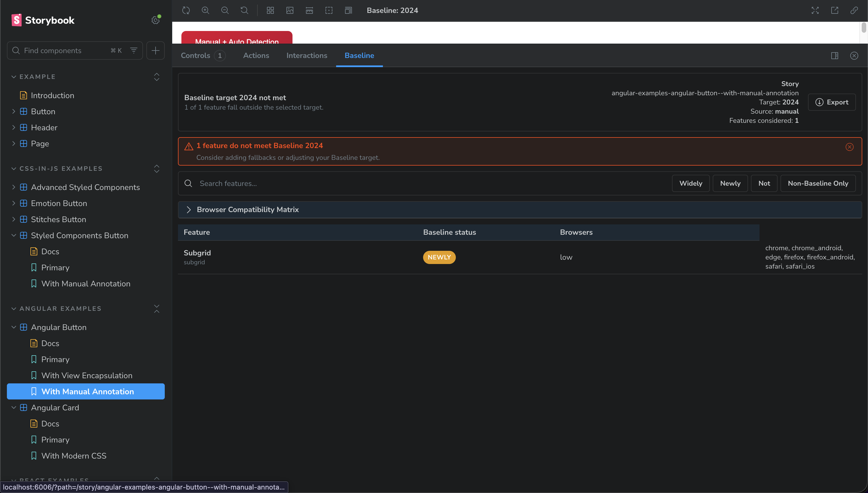Image resolution: width=868 pixels, height=493 pixels.
Task: Click the grid view toolbar icon
Action: pyautogui.click(x=270, y=11)
